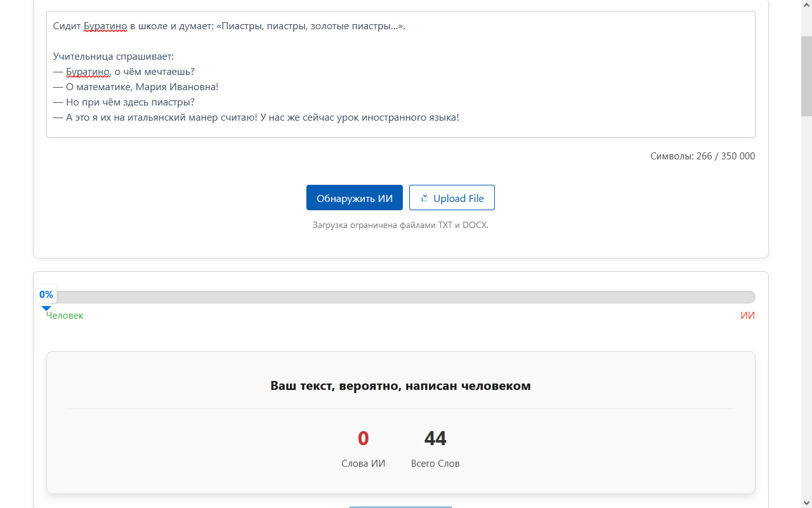Click the red ИИ label at bar end

click(x=747, y=316)
